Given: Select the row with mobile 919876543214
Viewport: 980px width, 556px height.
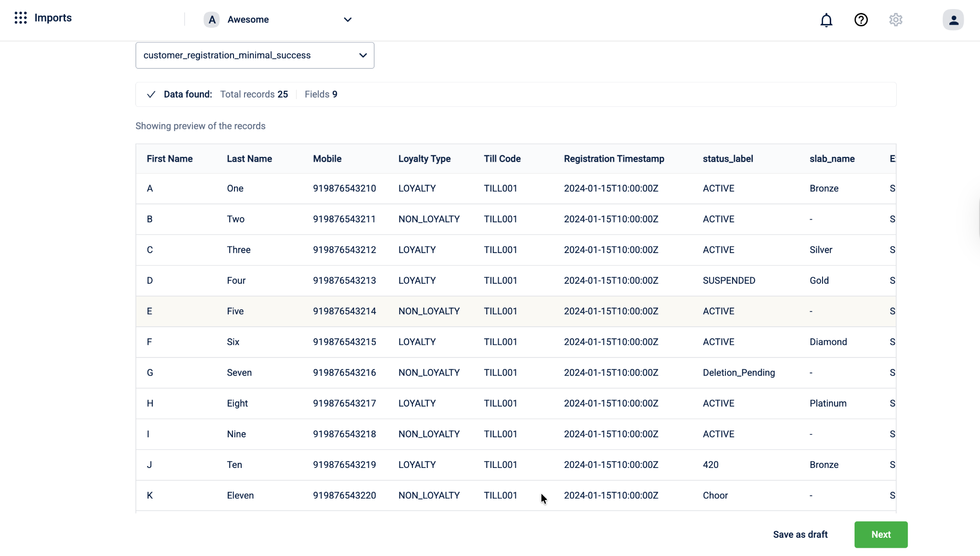Looking at the screenshot, I should (x=345, y=311).
